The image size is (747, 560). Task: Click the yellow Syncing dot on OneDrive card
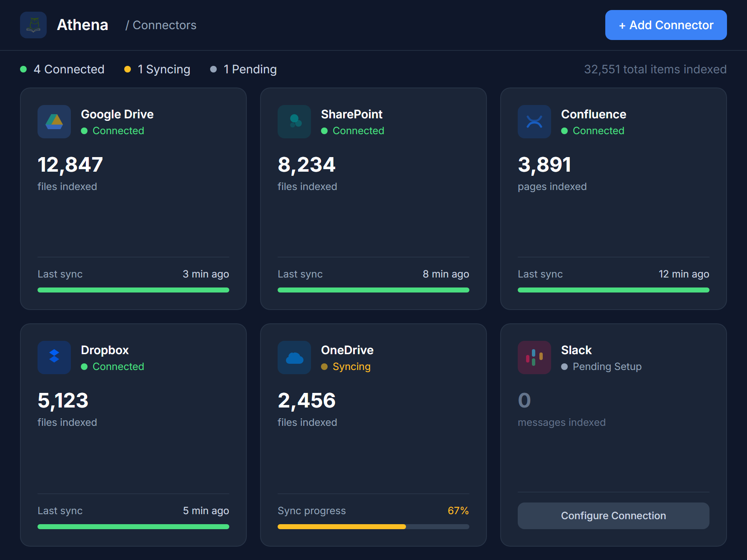[325, 367]
